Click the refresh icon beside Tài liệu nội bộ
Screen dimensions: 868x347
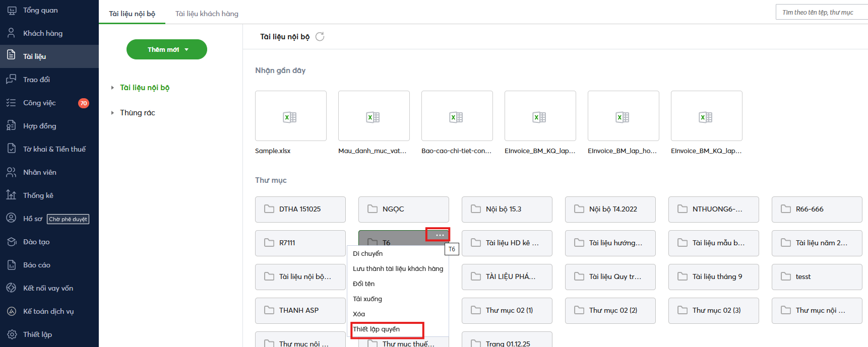[x=320, y=37]
